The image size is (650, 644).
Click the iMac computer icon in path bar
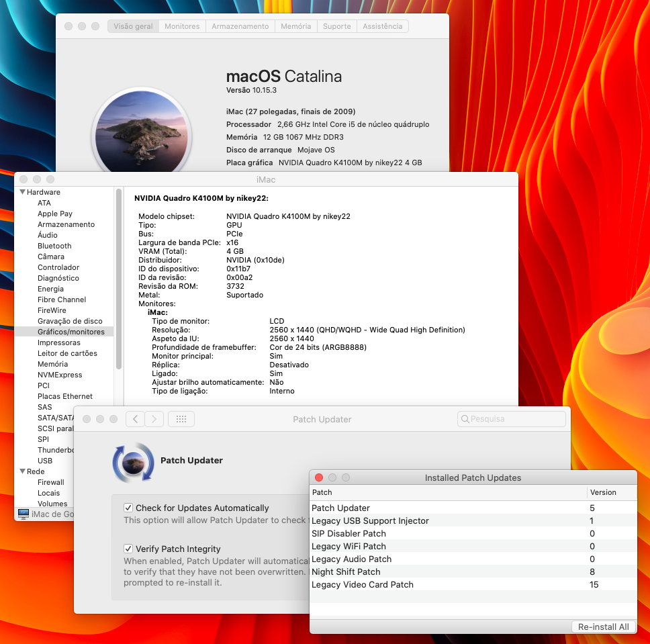pyautogui.click(x=24, y=514)
